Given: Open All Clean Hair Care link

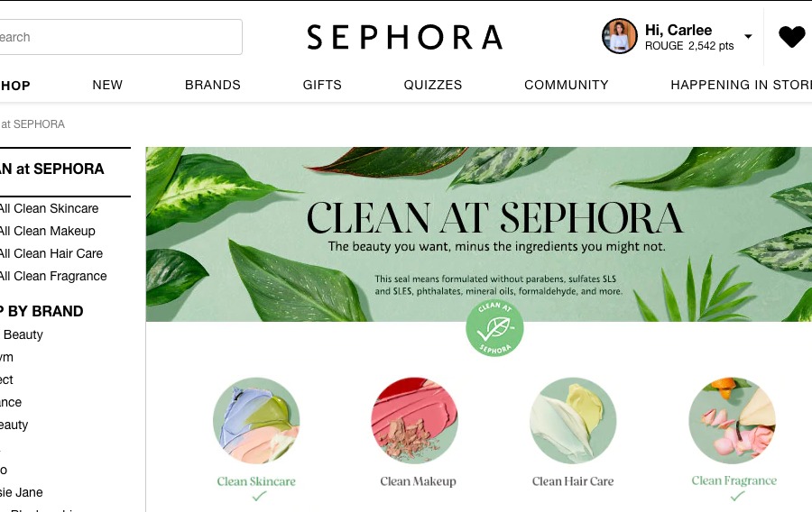Looking at the screenshot, I should (51, 253).
